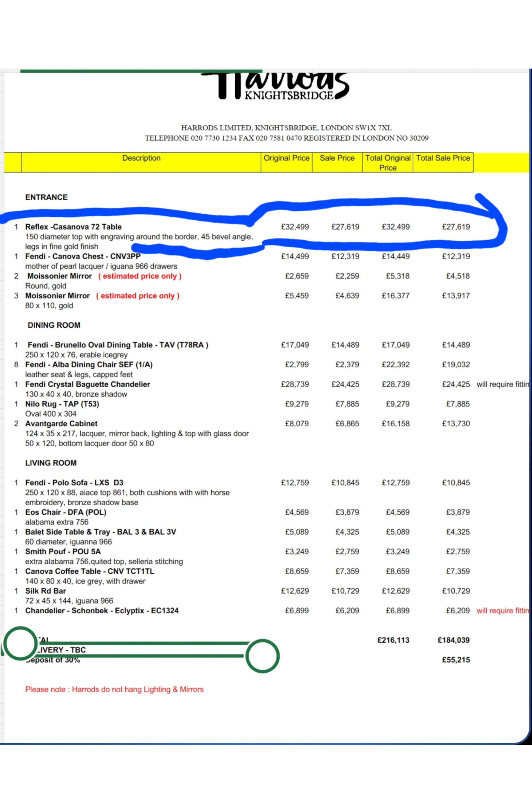
Task: Select the Fendi - Polo Sofa - LXS D3 item
Action: [x=74, y=483]
